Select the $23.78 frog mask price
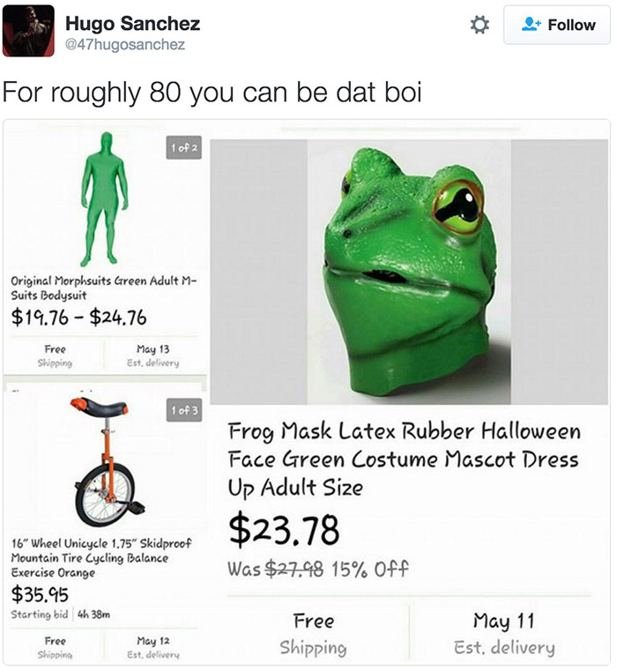This screenshot has width=617, height=672. (x=284, y=530)
